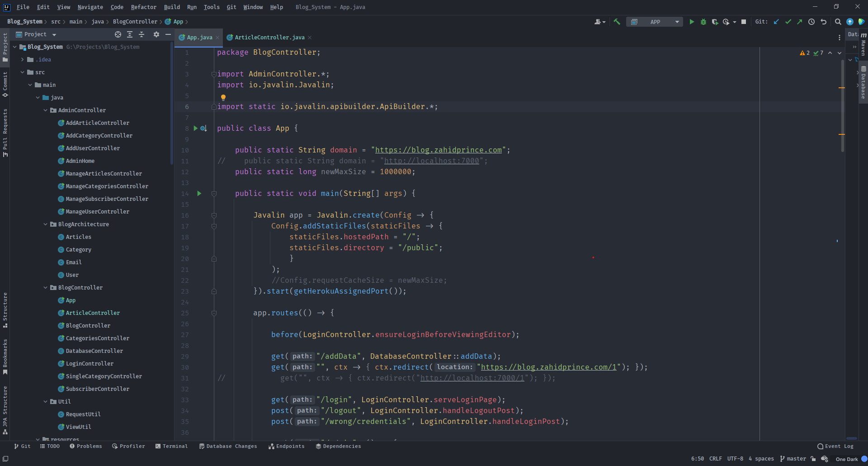Open Git Show History clock icon
The width and height of the screenshot is (868, 466).
click(x=811, y=22)
